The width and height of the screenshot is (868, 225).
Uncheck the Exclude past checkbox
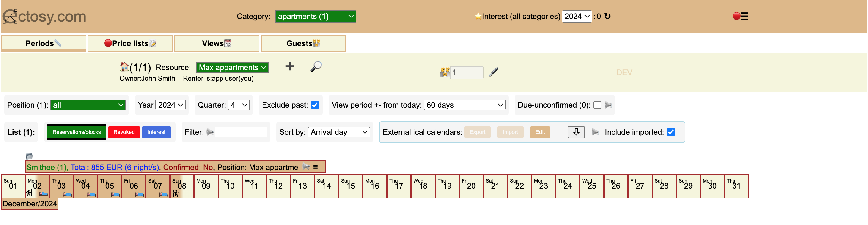pos(315,105)
